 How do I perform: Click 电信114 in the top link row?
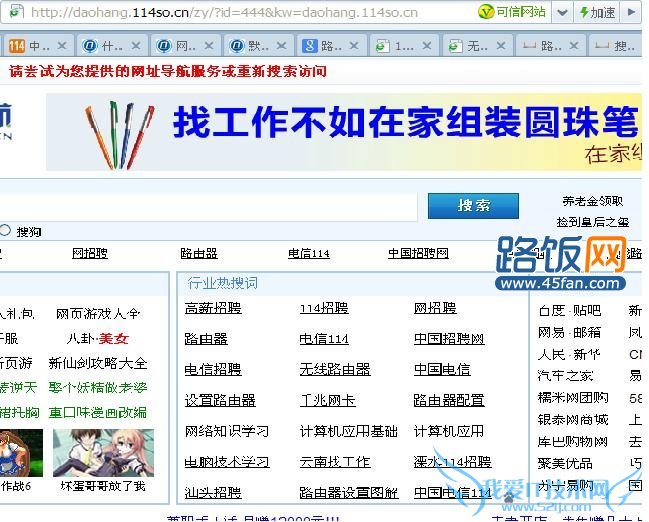(x=309, y=253)
